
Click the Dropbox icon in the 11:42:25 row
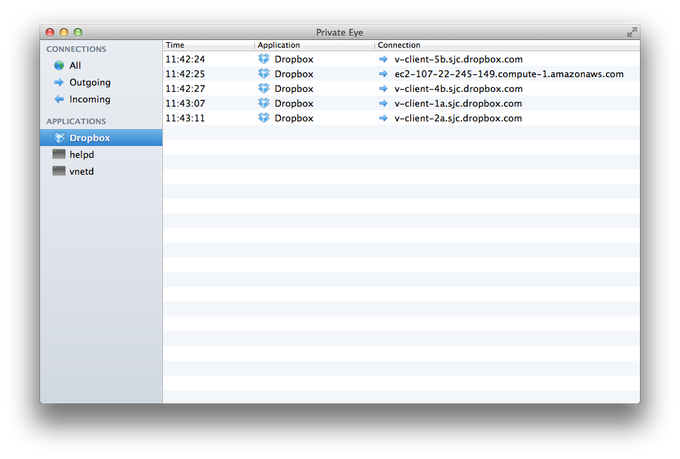pyautogui.click(x=264, y=74)
